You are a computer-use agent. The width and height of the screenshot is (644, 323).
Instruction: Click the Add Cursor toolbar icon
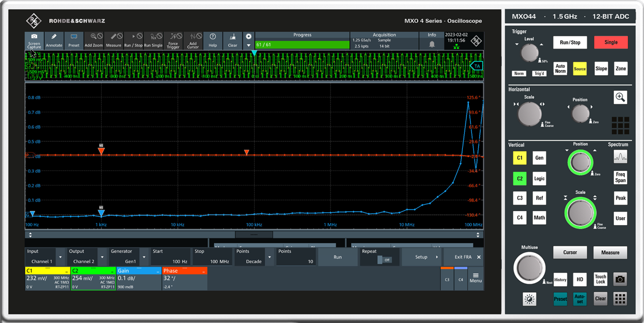pyautogui.click(x=193, y=40)
